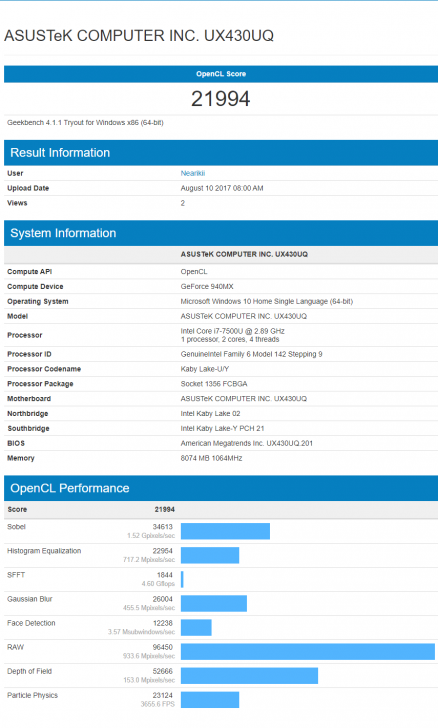Click the GeForce 940MX compute device value
The image size is (438, 728).
(x=207, y=286)
